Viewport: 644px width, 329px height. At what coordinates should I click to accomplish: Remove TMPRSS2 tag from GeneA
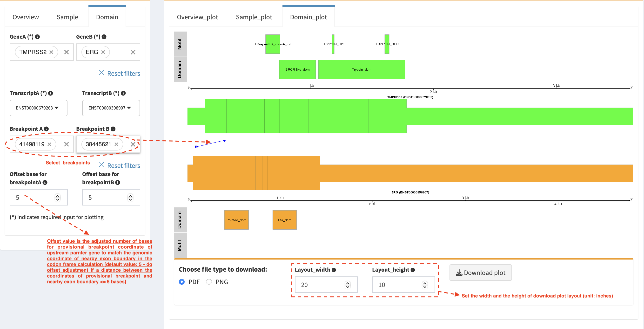51,52
